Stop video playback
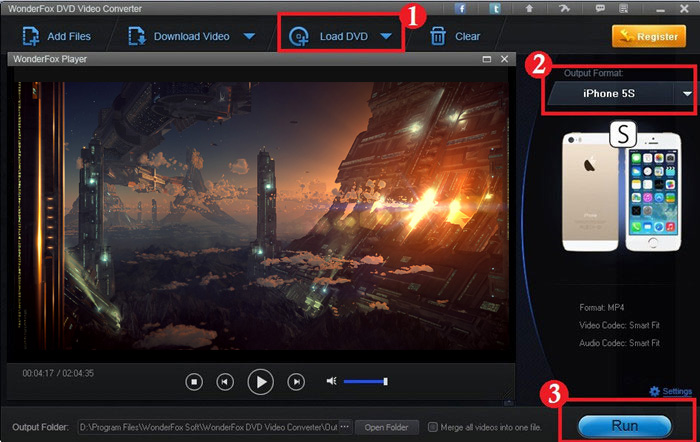This screenshot has height=442, width=700. coord(194,382)
